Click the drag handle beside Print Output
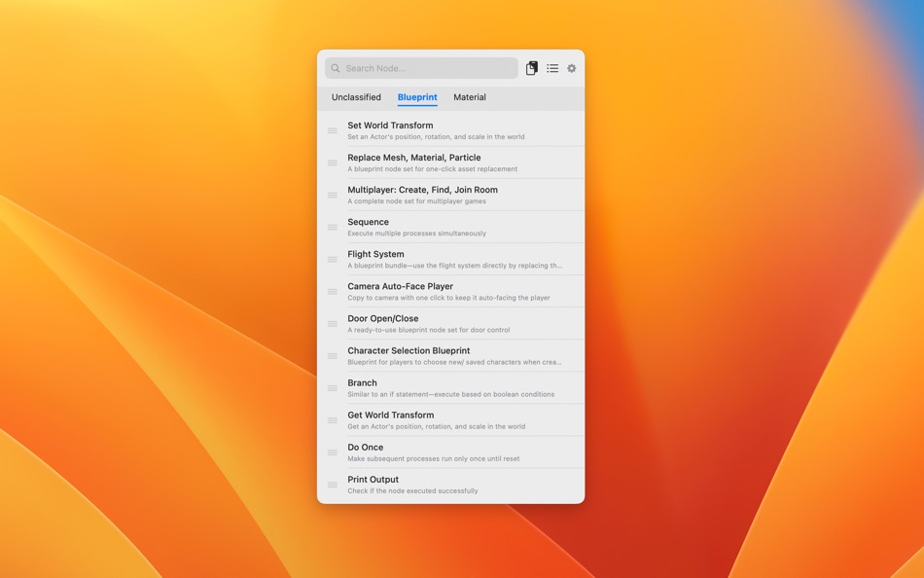The height and width of the screenshot is (578, 924). [333, 485]
